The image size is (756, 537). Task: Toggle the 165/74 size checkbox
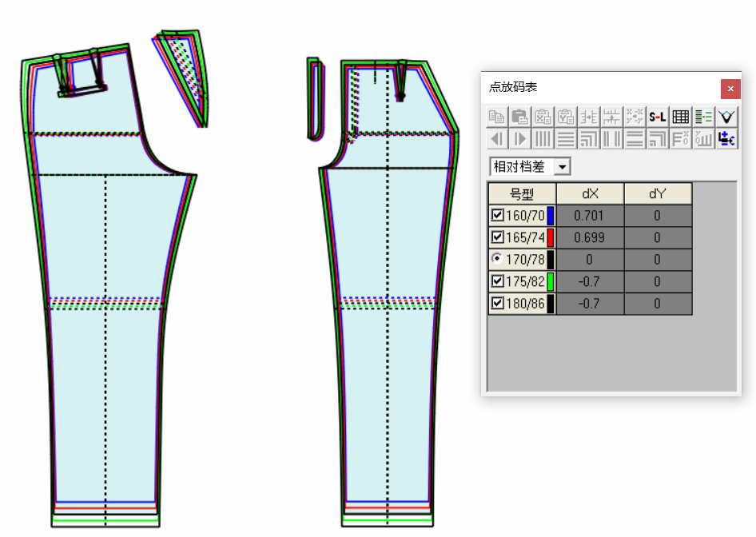(497, 237)
